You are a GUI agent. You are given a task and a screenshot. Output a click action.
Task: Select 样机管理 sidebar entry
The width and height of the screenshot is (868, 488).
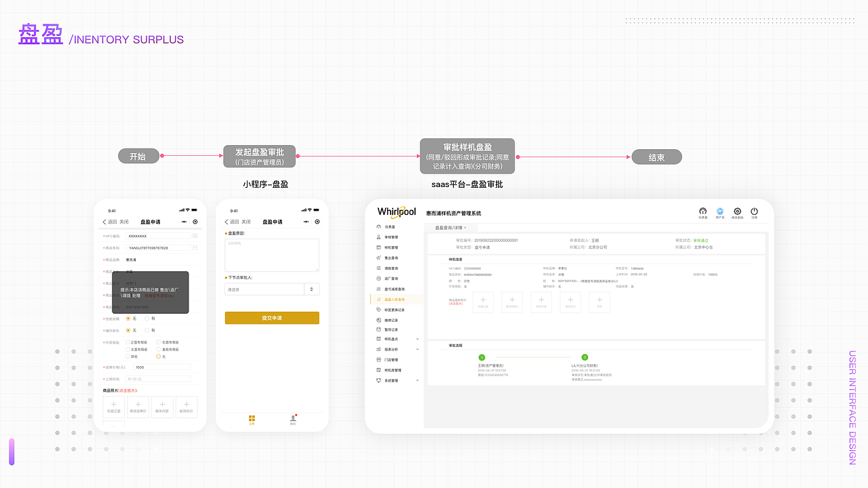click(x=387, y=247)
